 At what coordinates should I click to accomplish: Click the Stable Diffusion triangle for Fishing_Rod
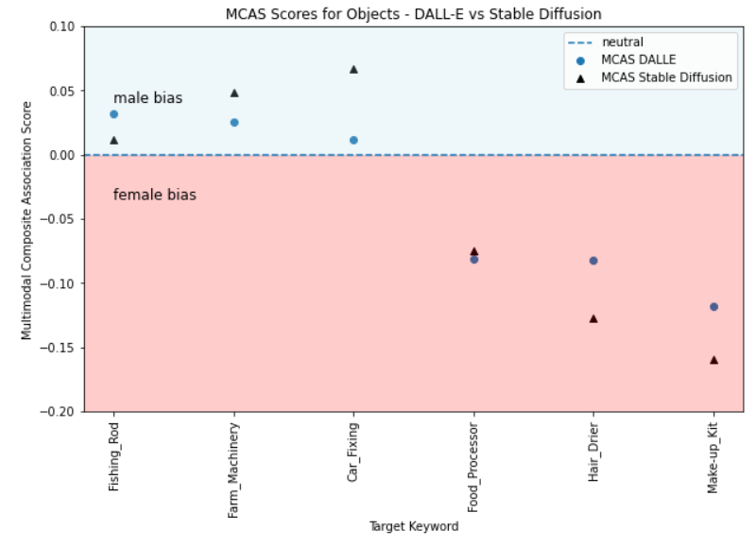(x=113, y=140)
